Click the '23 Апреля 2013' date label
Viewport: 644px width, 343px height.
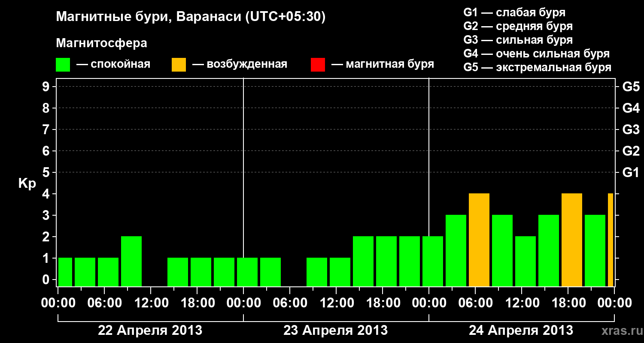336,331
